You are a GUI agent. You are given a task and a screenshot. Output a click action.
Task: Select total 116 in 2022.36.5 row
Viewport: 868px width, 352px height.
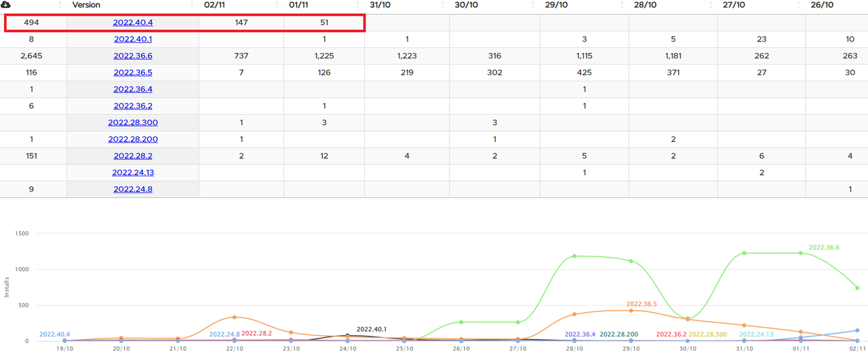point(31,73)
